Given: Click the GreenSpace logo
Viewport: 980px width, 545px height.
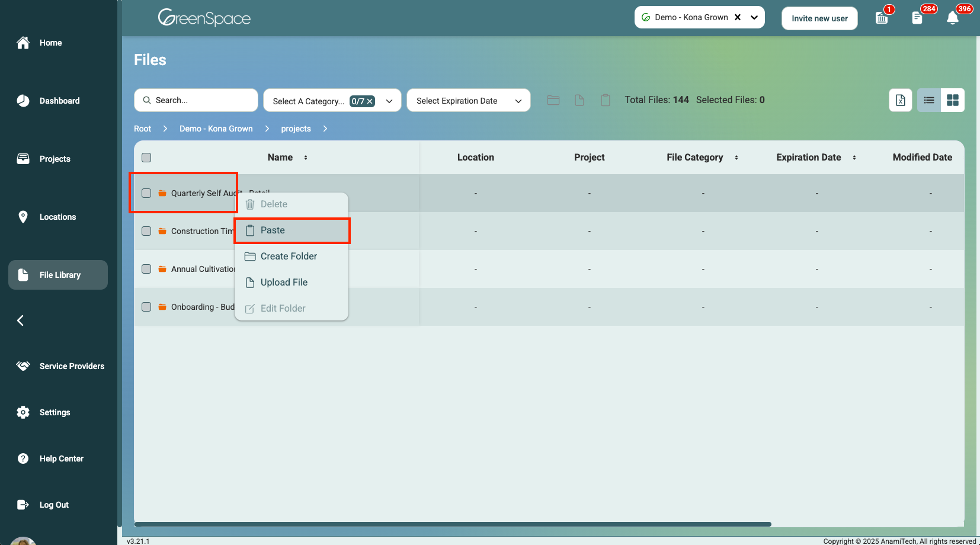Looking at the screenshot, I should [204, 18].
